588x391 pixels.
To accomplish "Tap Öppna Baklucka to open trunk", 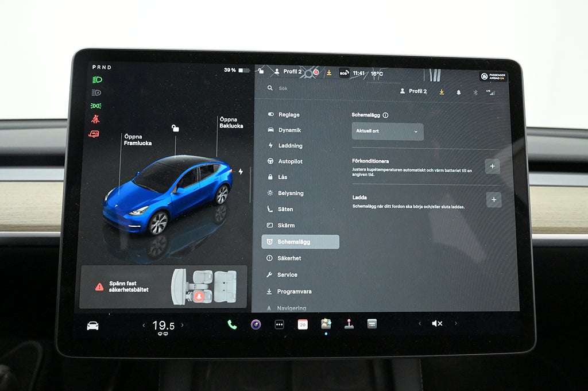I will pyautogui.click(x=231, y=123).
